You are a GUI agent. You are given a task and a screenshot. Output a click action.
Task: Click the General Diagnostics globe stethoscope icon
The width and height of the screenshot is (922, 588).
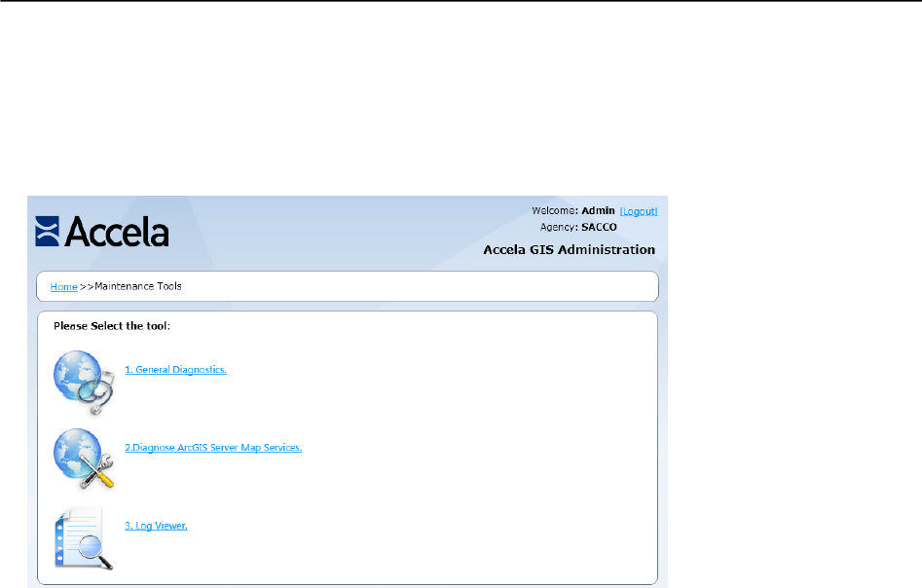(x=84, y=383)
